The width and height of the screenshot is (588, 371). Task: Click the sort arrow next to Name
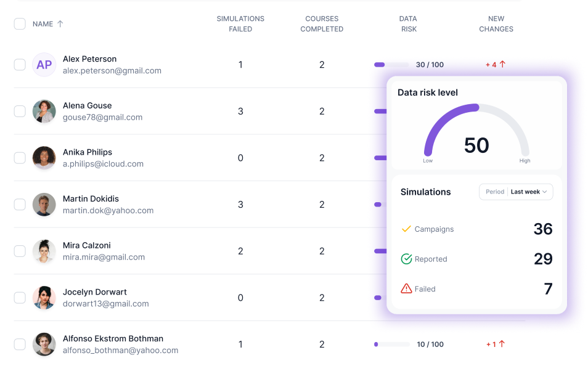(x=60, y=24)
